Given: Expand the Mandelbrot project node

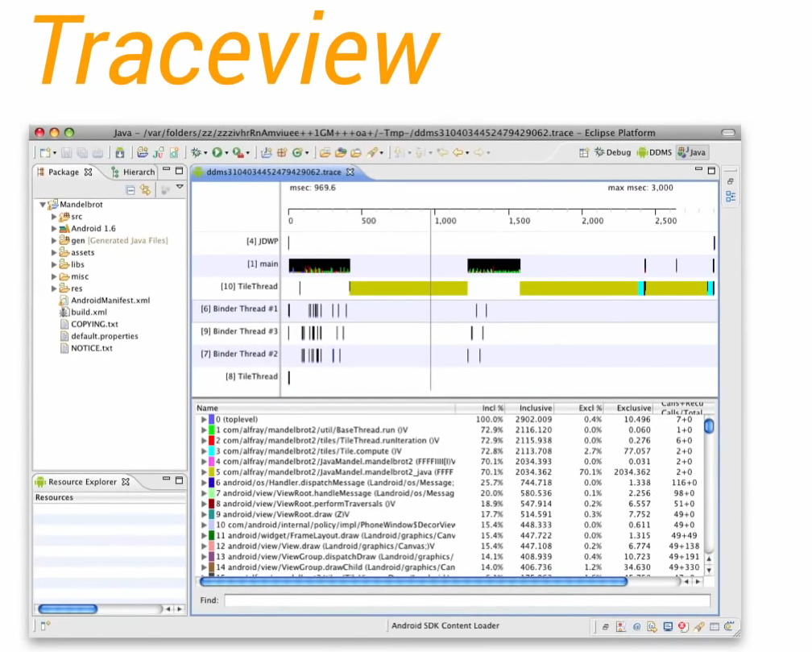Looking at the screenshot, I should point(42,205).
